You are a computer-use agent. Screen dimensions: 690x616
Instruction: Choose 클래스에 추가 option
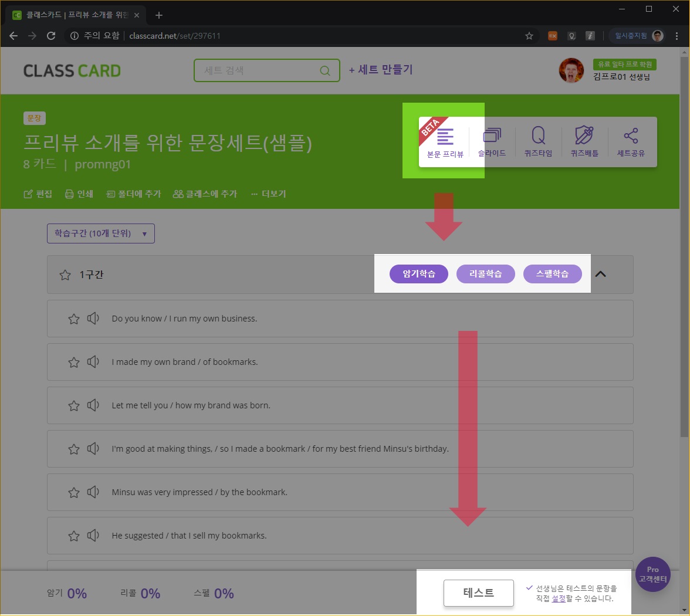[x=205, y=194]
